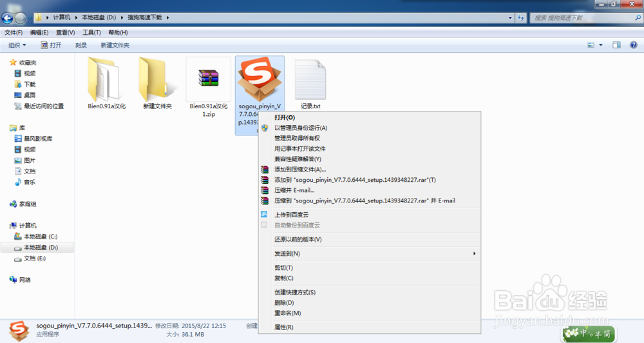Select 文档 library
This screenshot has width=644, height=343.
point(30,171)
